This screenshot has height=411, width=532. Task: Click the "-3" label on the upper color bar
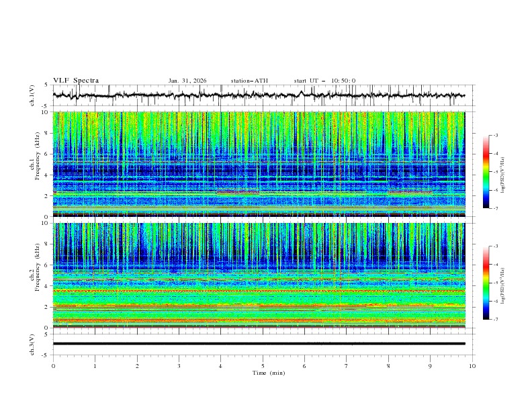[495, 135]
